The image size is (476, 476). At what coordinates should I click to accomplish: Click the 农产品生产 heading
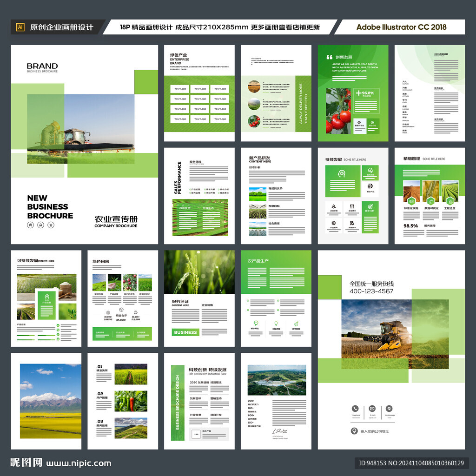click(258, 261)
